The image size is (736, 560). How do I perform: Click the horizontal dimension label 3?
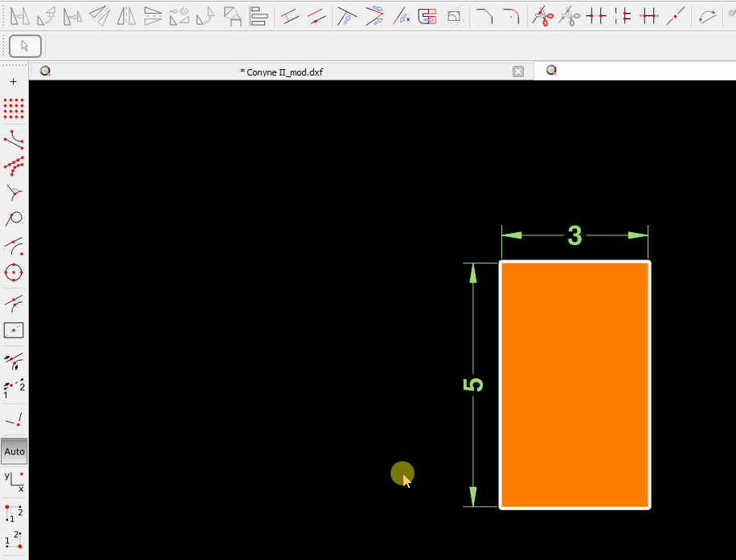pyautogui.click(x=574, y=235)
